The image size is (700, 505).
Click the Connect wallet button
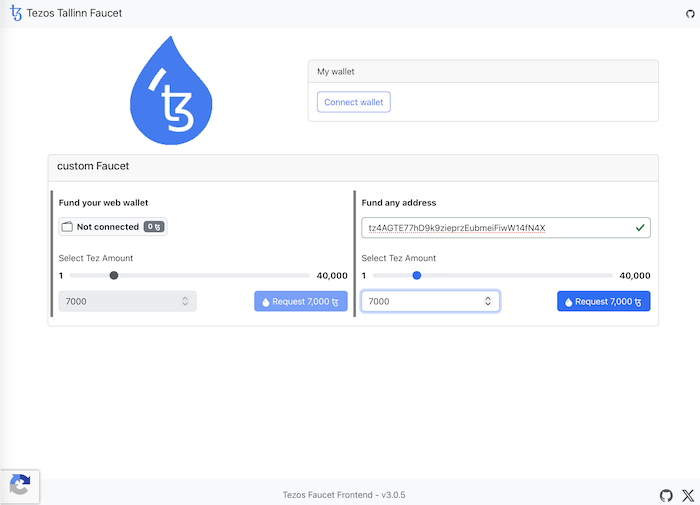pos(354,102)
